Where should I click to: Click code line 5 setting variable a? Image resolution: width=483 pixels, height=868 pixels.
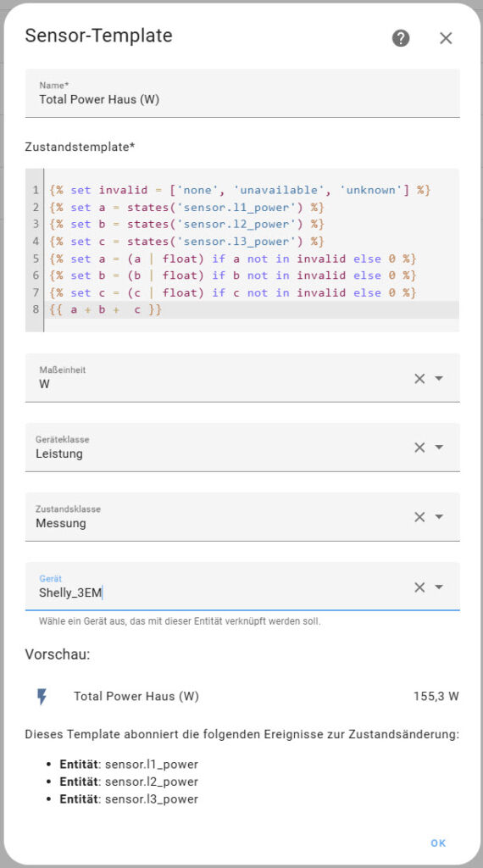tap(252, 259)
